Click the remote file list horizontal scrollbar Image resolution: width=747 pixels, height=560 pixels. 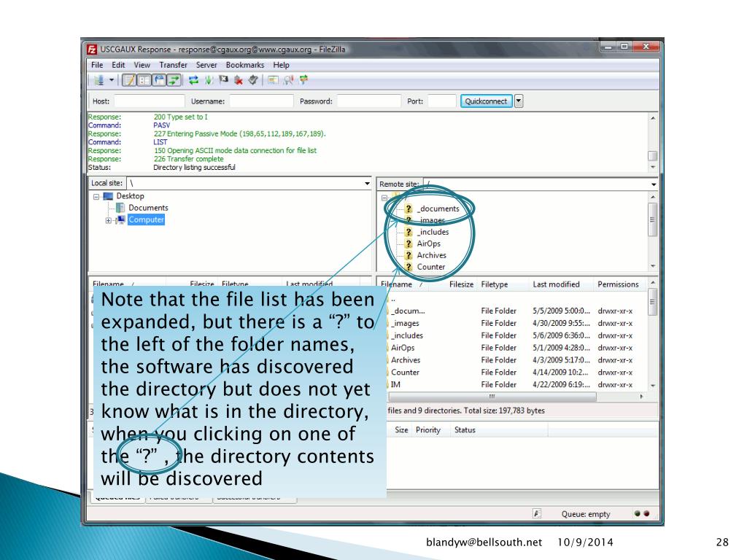coord(492,397)
